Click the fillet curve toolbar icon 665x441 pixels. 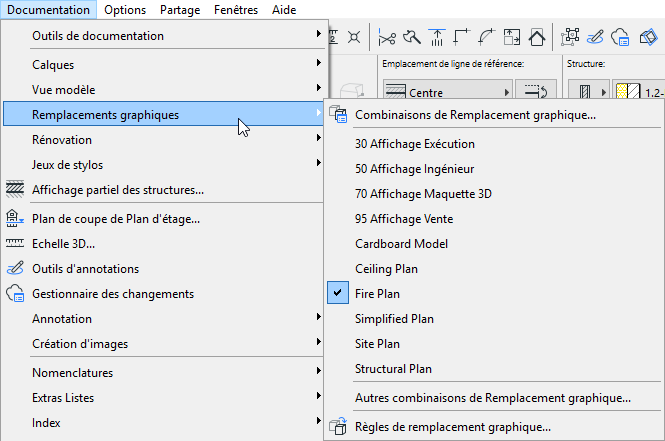click(486, 37)
